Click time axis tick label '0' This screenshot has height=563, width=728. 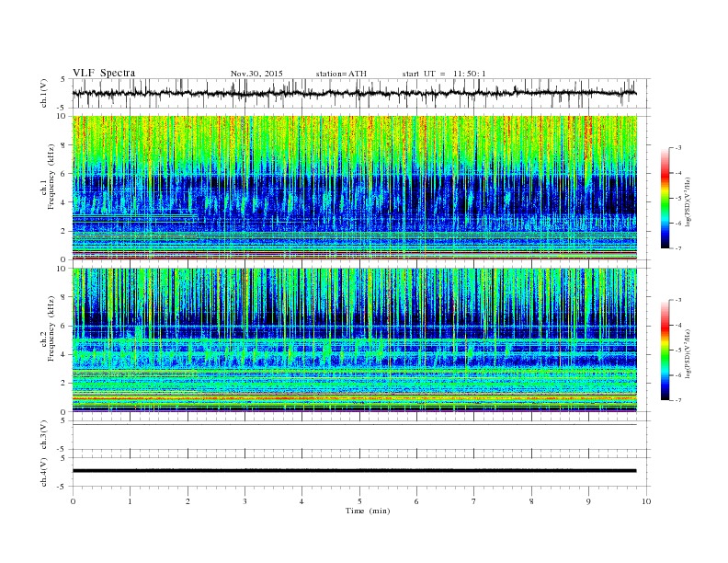[x=73, y=501]
